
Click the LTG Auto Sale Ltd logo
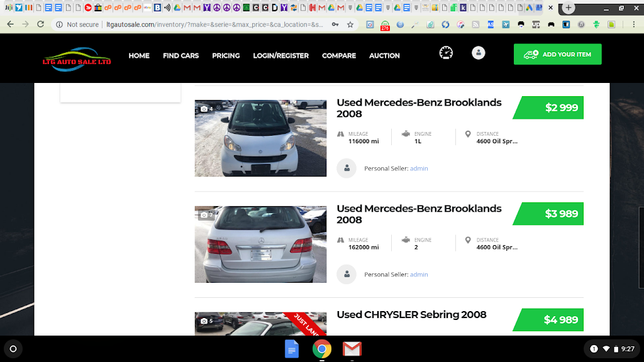click(x=77, y=60)
